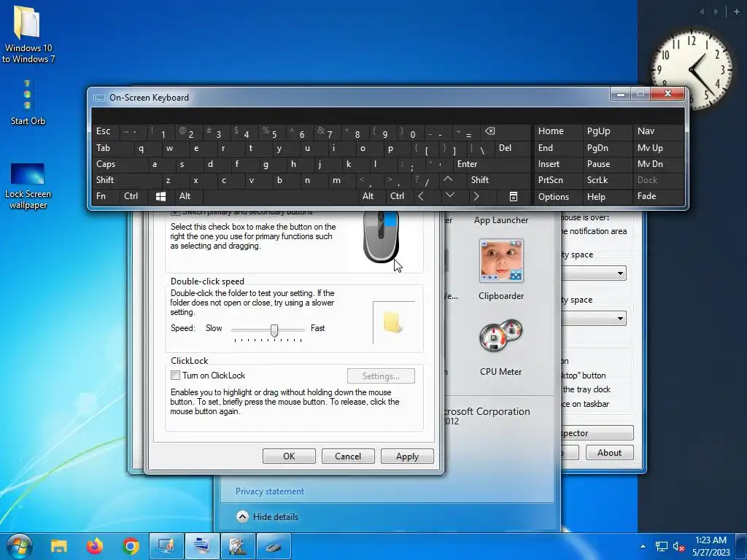
Task: Open the lower empty space dropdown
Action: (x=594, y=318)
